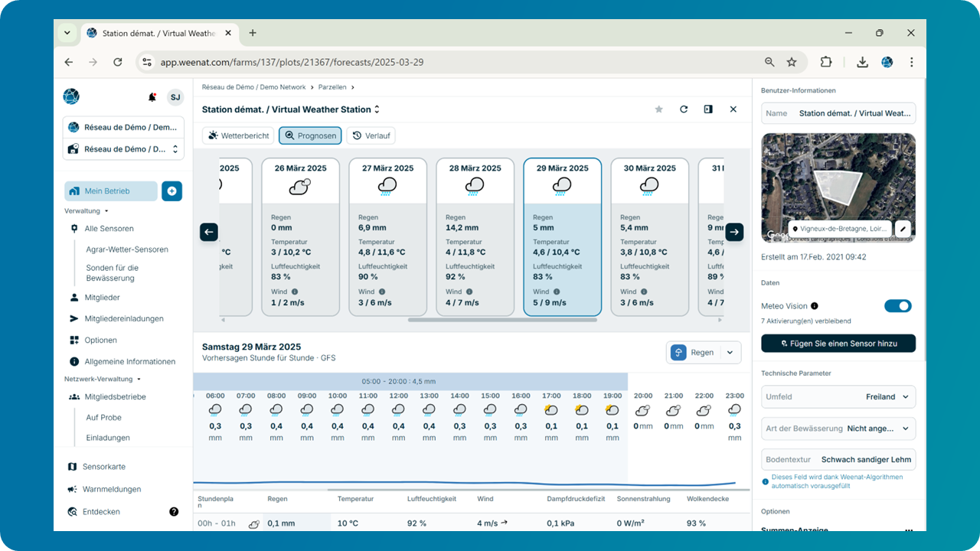Image resolution: width=980 pixels, height=551 pixels.
Task: Click the station Name input field
Action: (x=838, y=113)
